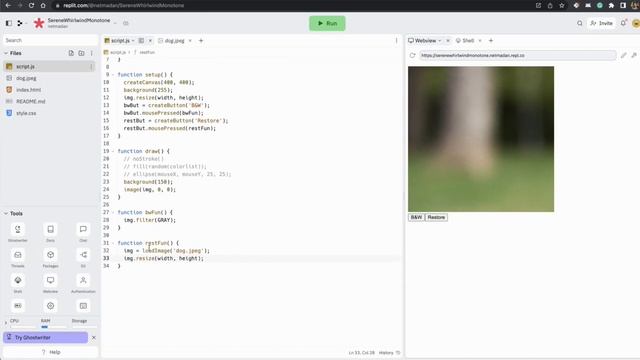Click the tool icon under Webview

[50, 306]
